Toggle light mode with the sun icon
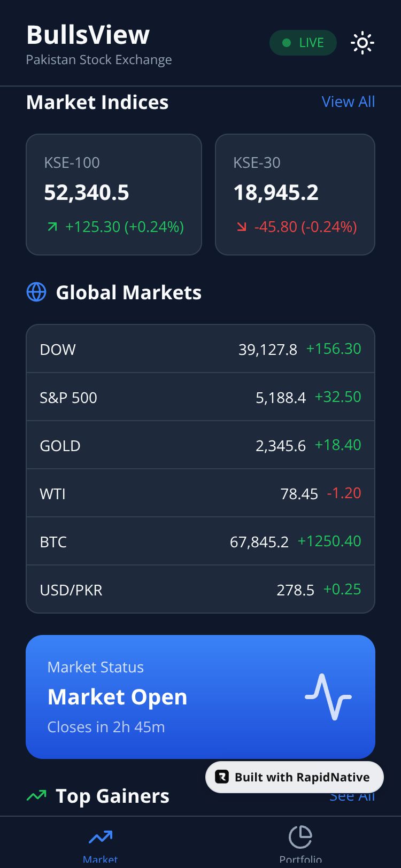Viewport: 401px width, 868px height. pos(362,43)
